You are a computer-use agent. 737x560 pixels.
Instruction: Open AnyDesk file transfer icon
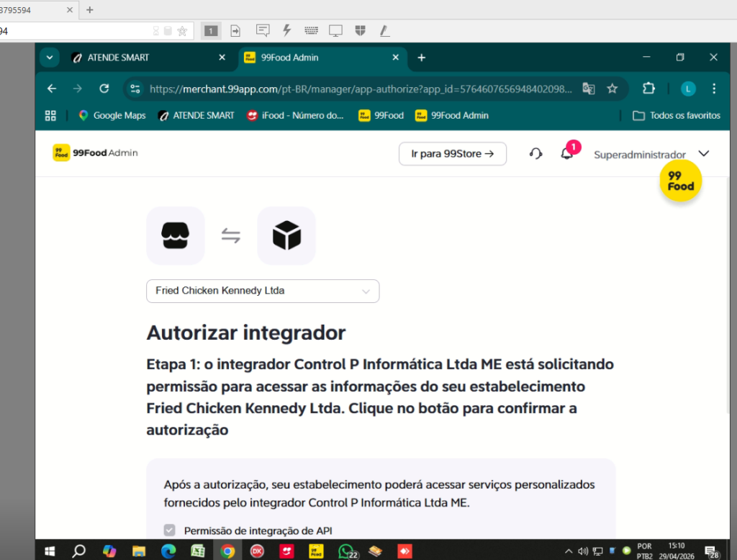coord(235,31)
